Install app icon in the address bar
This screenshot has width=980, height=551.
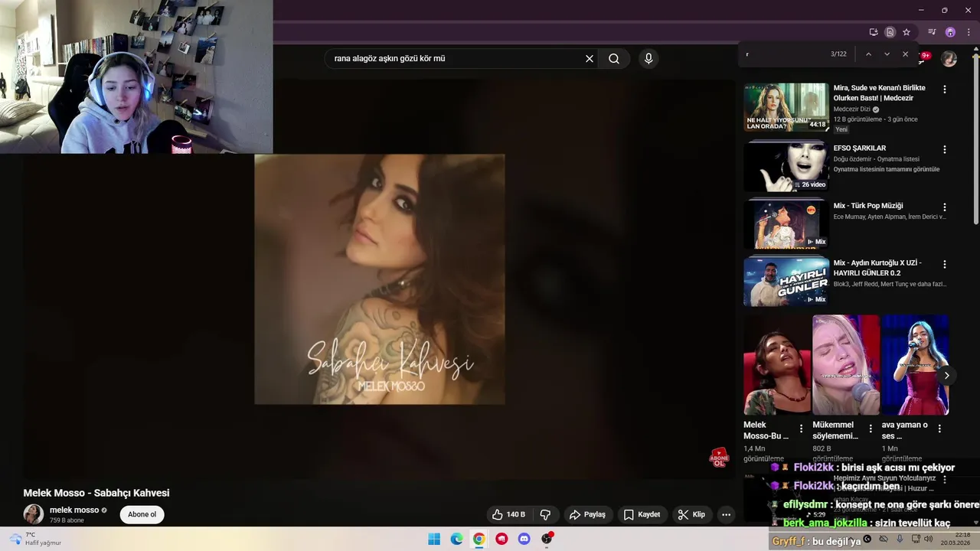click(874, 32)
